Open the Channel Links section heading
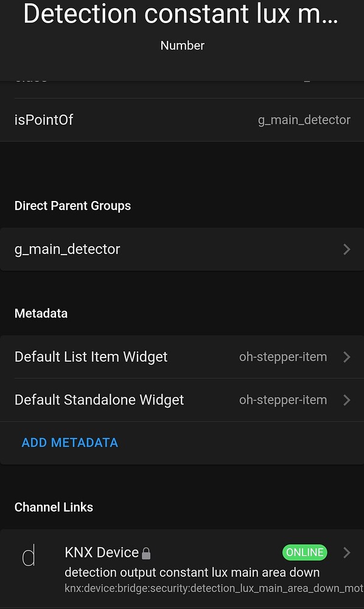Screen dimensions: 364x609 coord(54,507)
